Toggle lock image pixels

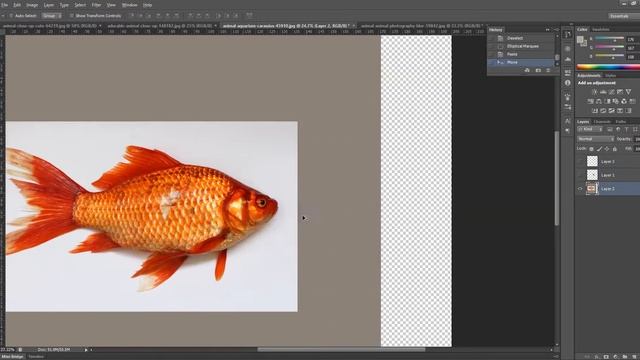click(599, 149)
